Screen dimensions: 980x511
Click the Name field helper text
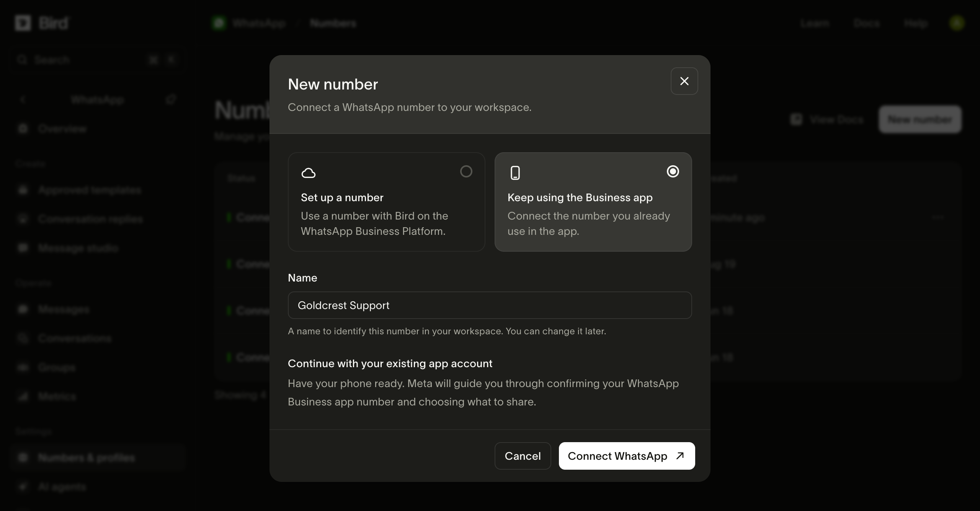pyautogui.click(x=447, y=331)
